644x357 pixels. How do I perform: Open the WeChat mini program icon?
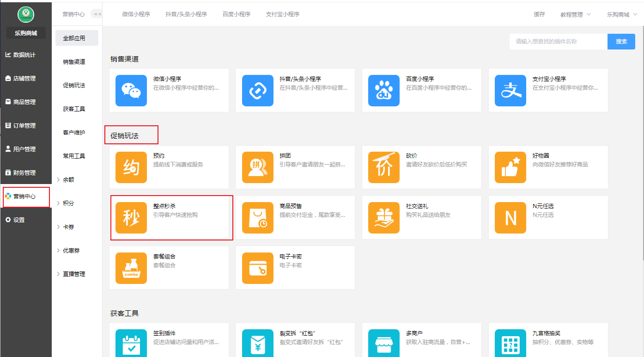click(131, 91)
